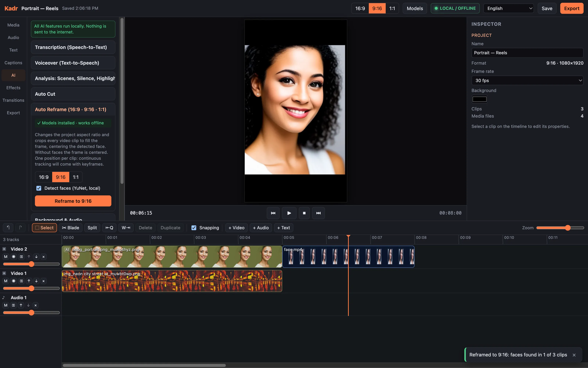The width and height of the screenshot is (588, 368).
Task: Lock the Audio 1 track
Action: click(13, 305)
